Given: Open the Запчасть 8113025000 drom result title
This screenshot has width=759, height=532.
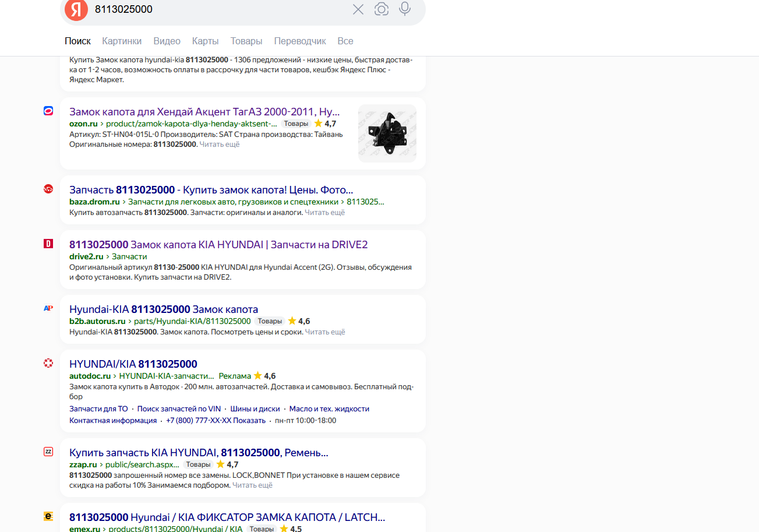Looking at the screenshot, I should tap(211, 189).
